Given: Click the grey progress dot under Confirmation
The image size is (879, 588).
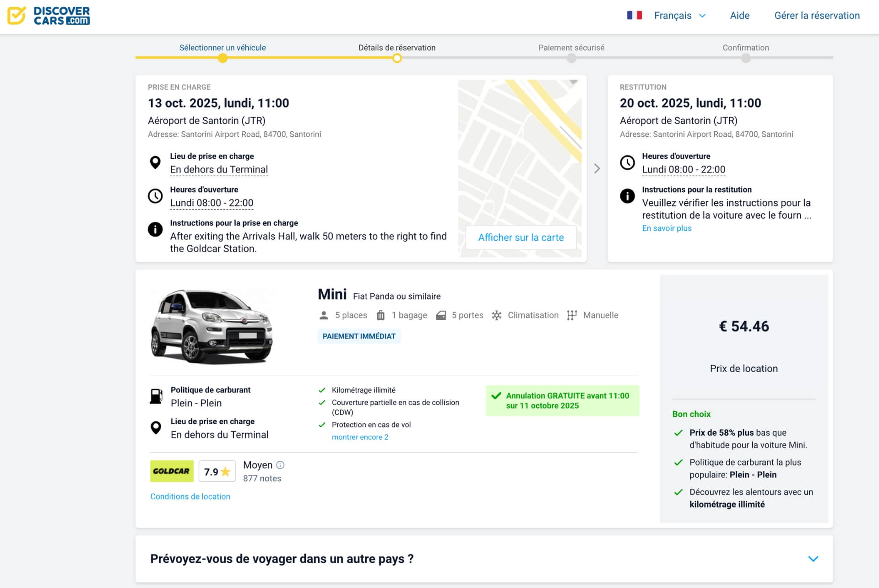Looking at the screenshot, I should tap(746, 58).
